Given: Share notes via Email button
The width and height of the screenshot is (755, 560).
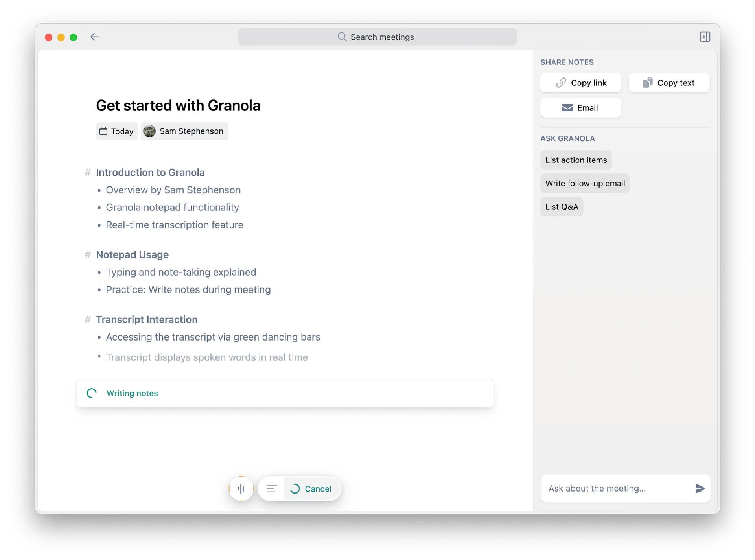Looking at the screenshot, I should (580, 108).
